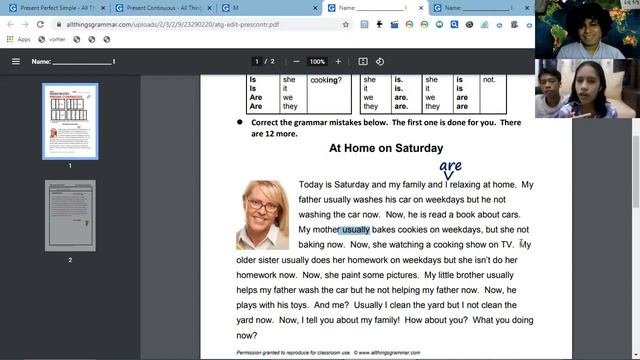This screenshot has width=640, height=360.
Task: Click the black pin extension icon
Action: click(379, 24)
